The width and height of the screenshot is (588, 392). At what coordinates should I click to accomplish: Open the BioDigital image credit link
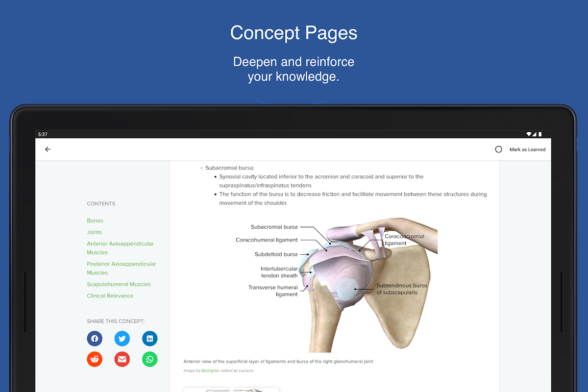[x=210, y=370]
